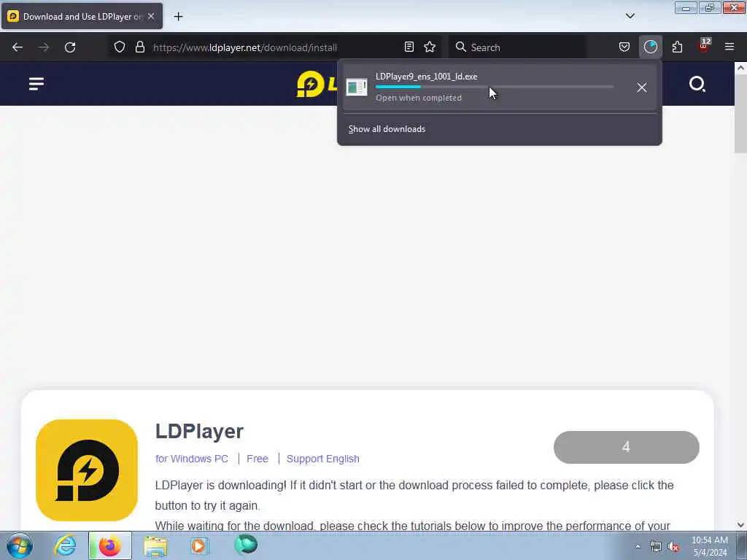Close the Download and Use LDPlayer tab
The image size is (747, 560).
pos(151,16)
